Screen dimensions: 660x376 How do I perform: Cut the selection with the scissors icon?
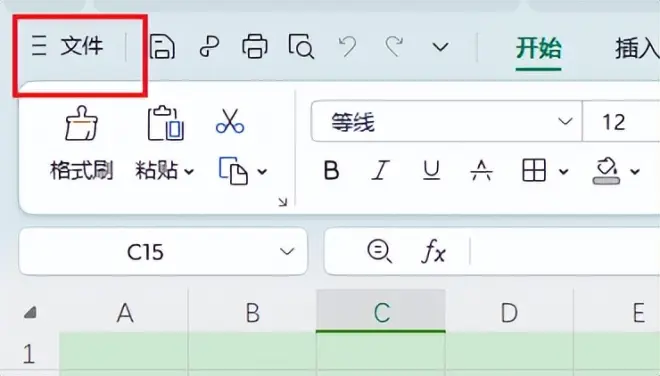[230, 121]
